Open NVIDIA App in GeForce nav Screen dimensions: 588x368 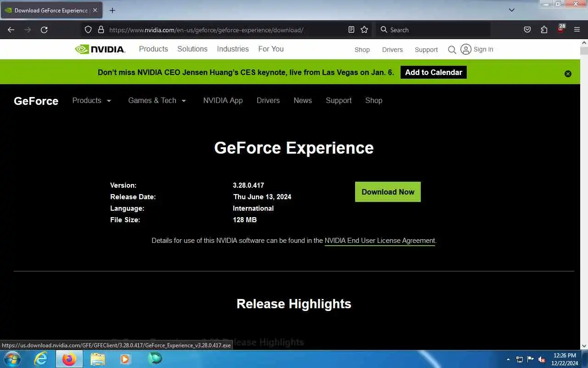point(223,100)
